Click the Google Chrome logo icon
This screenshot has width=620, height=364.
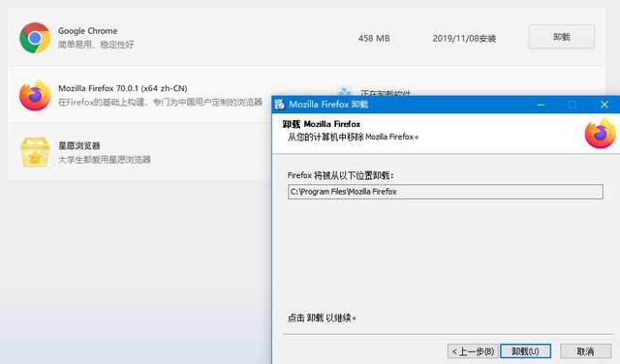point(35,38)
